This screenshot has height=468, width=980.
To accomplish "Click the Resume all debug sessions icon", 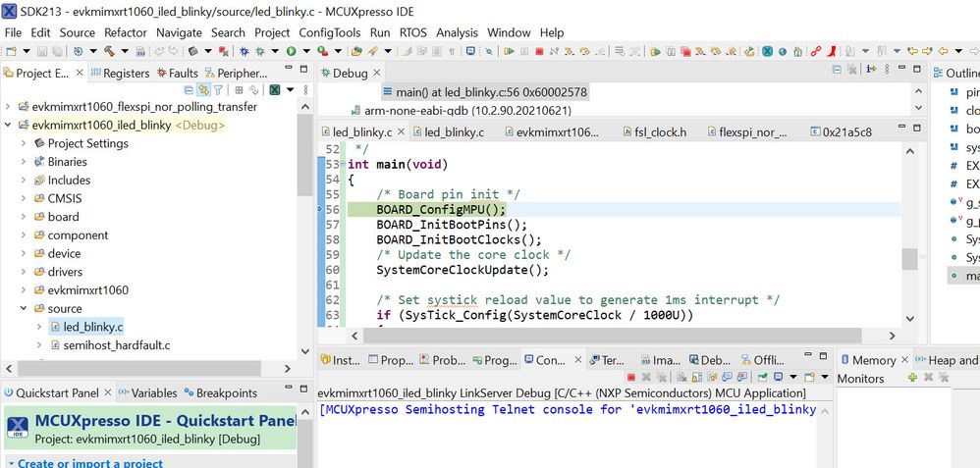I will [656, 51].
